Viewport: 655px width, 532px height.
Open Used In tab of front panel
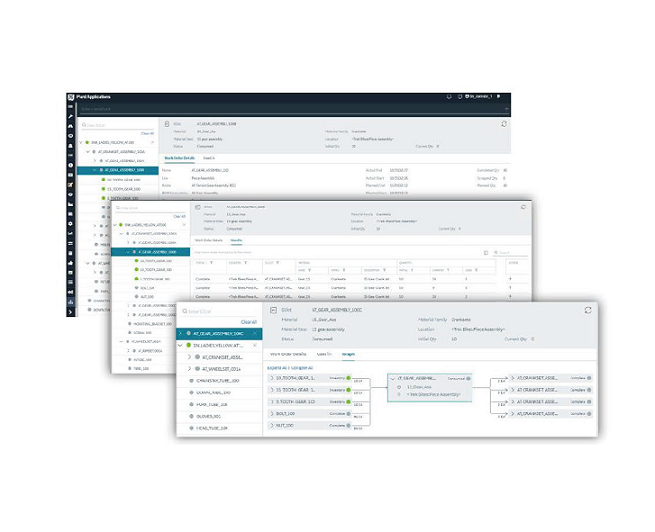click(x=324, y=355)
